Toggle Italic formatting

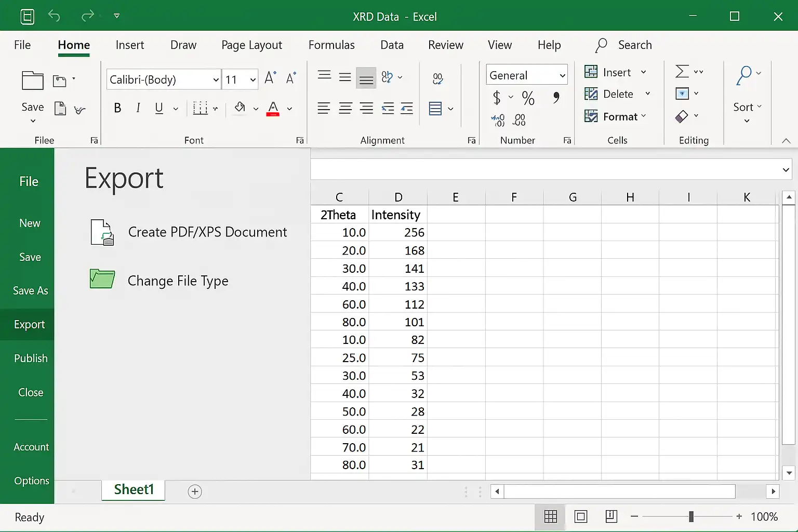[138, 108]
